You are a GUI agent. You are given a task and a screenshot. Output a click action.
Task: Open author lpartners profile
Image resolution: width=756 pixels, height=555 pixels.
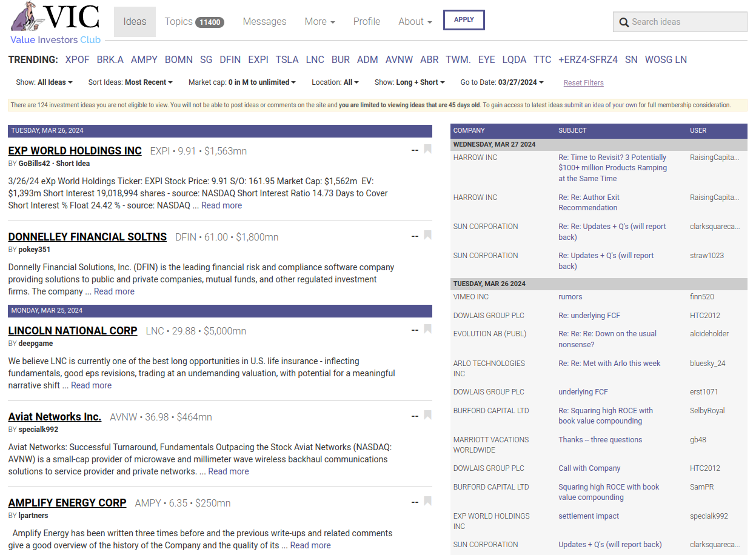pos(33,516)
